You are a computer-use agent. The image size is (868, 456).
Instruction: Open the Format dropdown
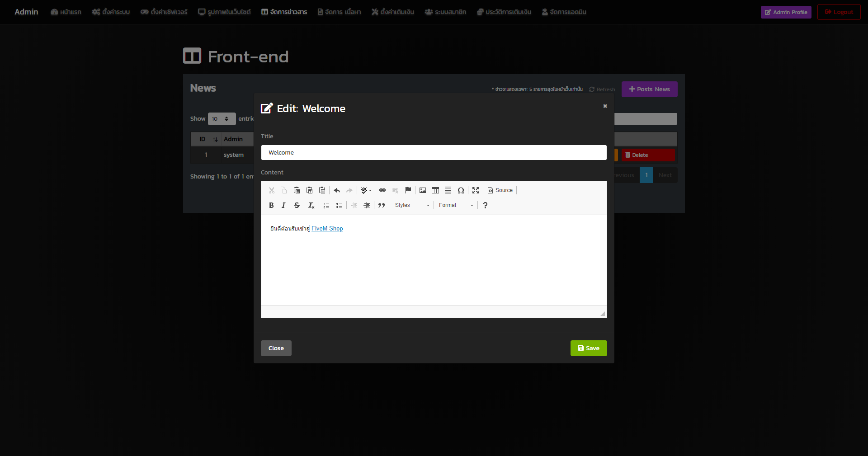456,205
